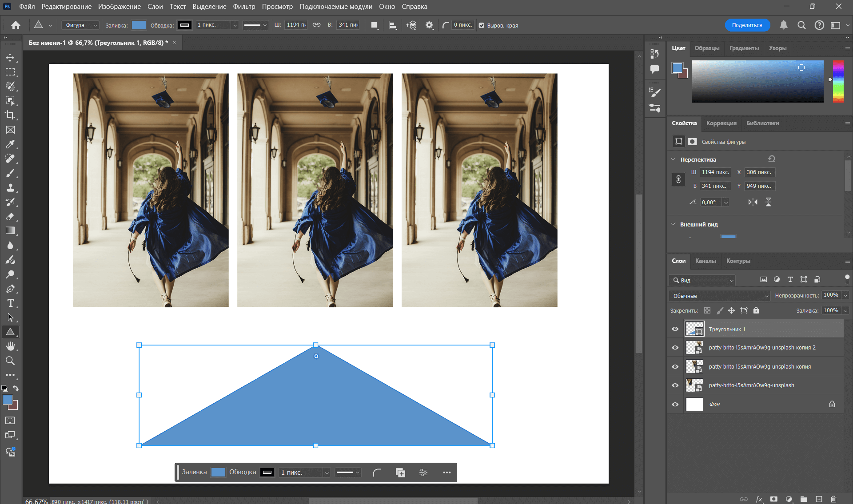
Task: Select the Move tool
Action: click(10, 58)
